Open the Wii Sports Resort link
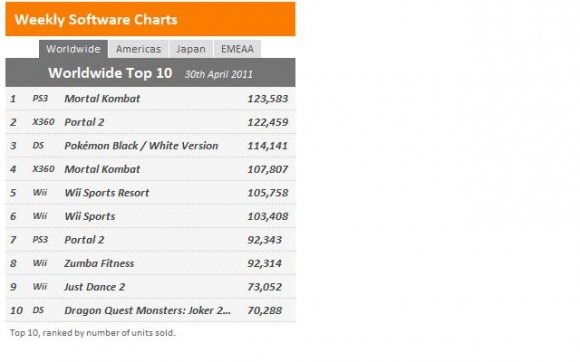The height and width of the screenshot is (362, 580). pos(107,193)
